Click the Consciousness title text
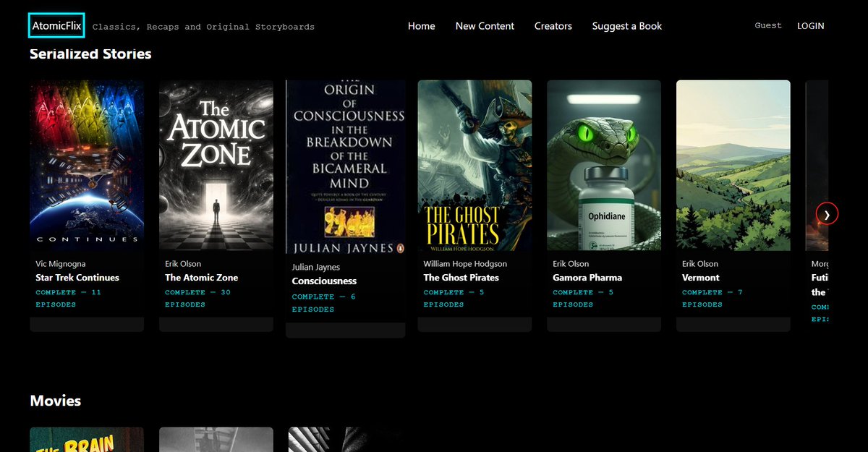The image size is (868, 452). pyautogui.click(x=324, y=281)
